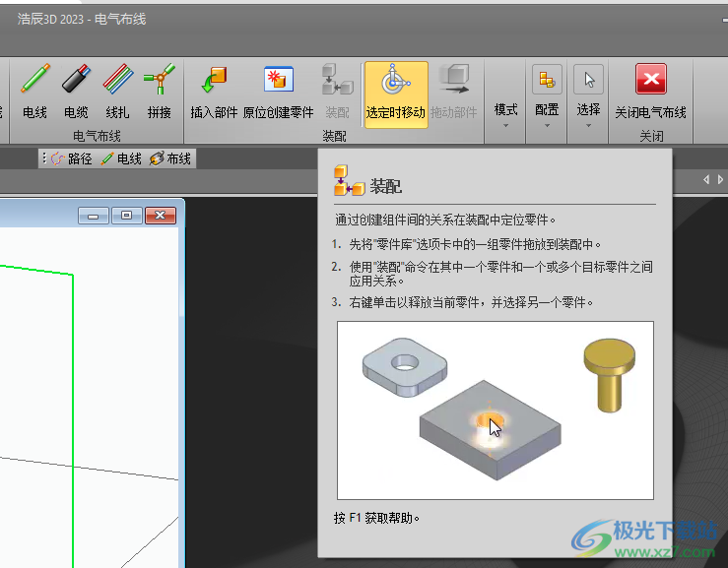Maximize the inner document window
The height and width of the screenshot is (568, 728).
click(126, 216)
